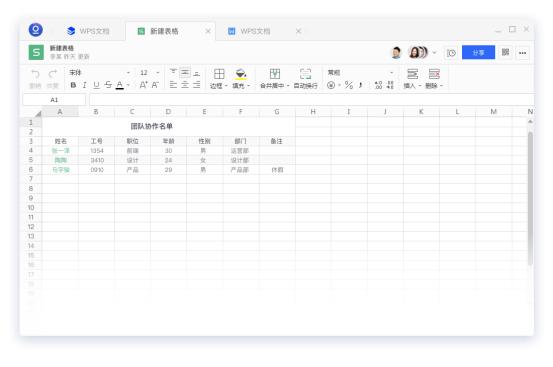Merge and center the selected cells

pos(275,74)
